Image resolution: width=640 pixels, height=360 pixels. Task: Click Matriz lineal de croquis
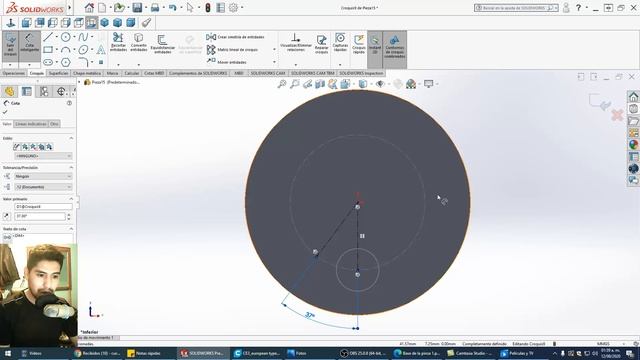[233, 50]
